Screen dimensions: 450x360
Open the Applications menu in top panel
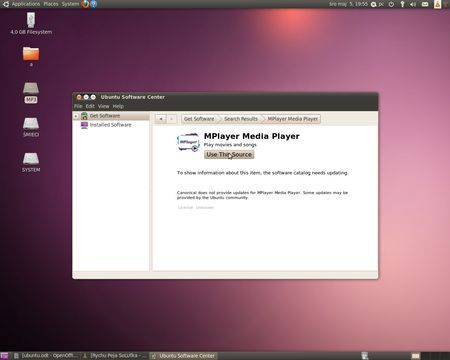coord(26,4)
